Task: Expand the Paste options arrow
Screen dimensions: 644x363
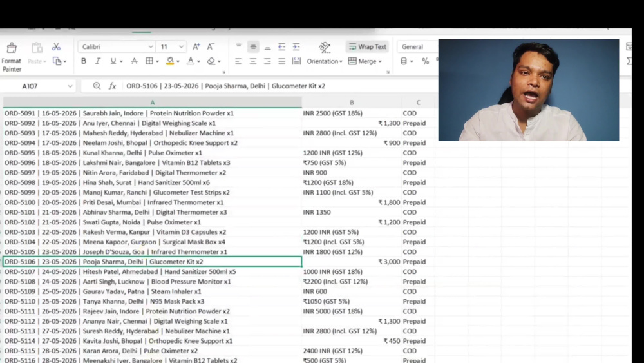Action: coord(44,62)
